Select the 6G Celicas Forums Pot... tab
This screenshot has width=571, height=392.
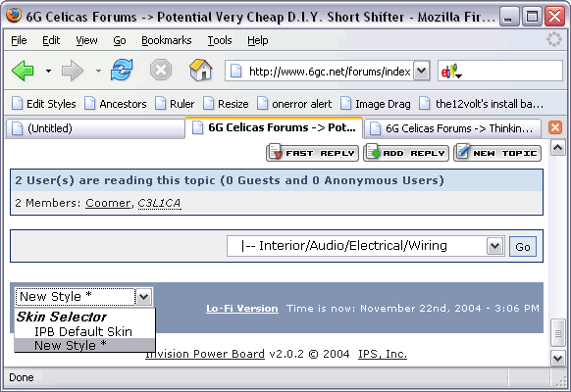(274, 127)
